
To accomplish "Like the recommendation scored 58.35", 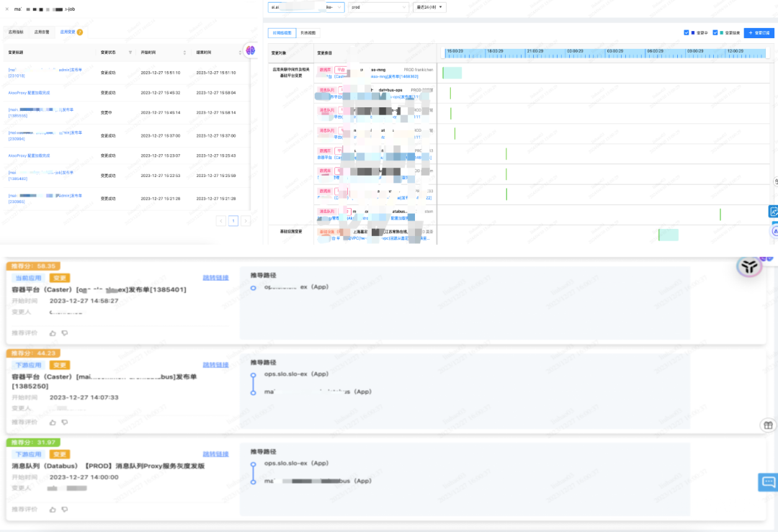I will point(53,333).
